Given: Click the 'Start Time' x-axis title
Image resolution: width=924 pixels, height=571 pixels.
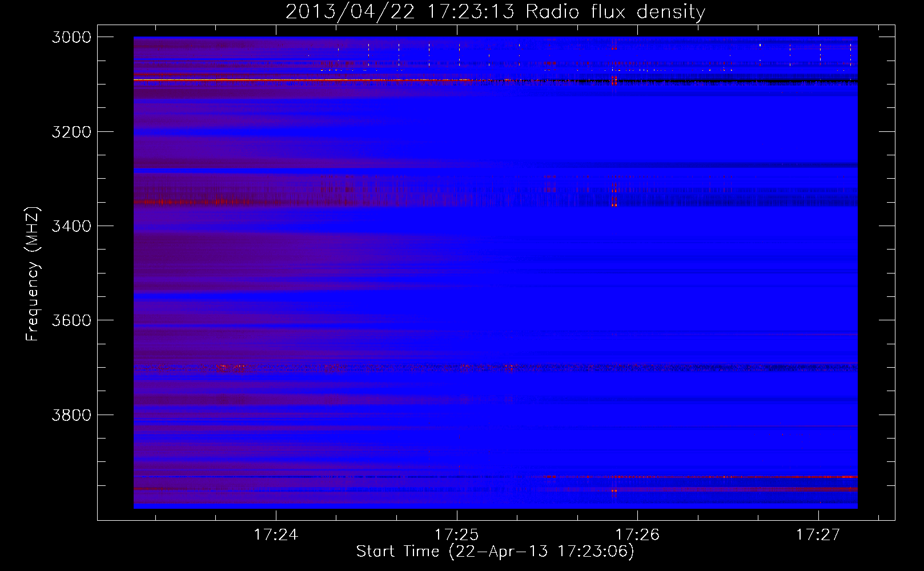Looking at the screenshot, I should point(398,552).
